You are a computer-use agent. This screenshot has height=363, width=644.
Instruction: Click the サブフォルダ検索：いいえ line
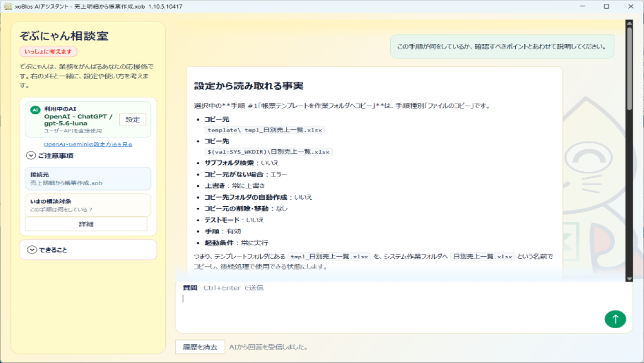(241, 163)
